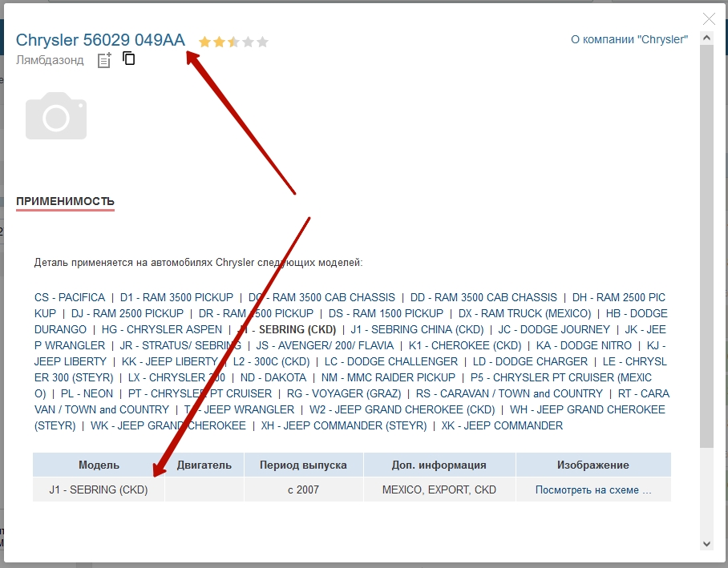Image resolution: width=728 pixels, height=568 pixels.
Task: Select HG - CHRYSLER ASPEN link
Action: (x=162, y=329)
